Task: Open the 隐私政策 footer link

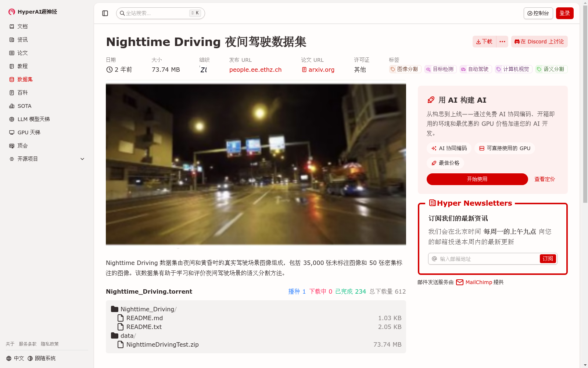Action: pos(50,344)
